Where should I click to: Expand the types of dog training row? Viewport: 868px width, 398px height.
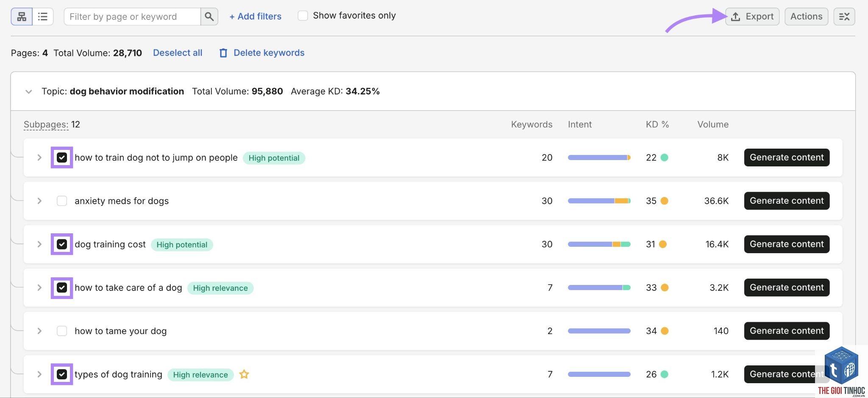pos(39,374)
